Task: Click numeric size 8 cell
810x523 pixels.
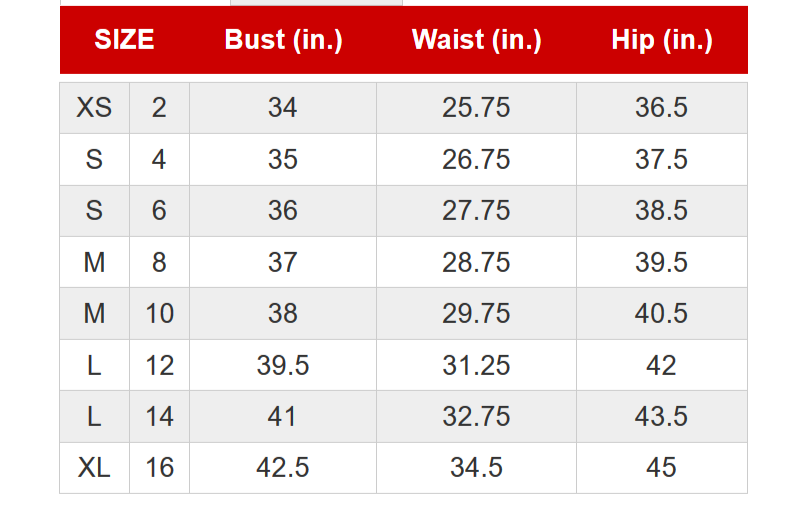Action: coord(159,263)
